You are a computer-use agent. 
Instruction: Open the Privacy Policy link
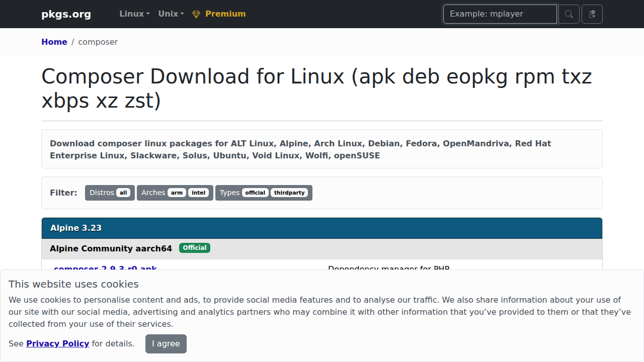point(57,344)
